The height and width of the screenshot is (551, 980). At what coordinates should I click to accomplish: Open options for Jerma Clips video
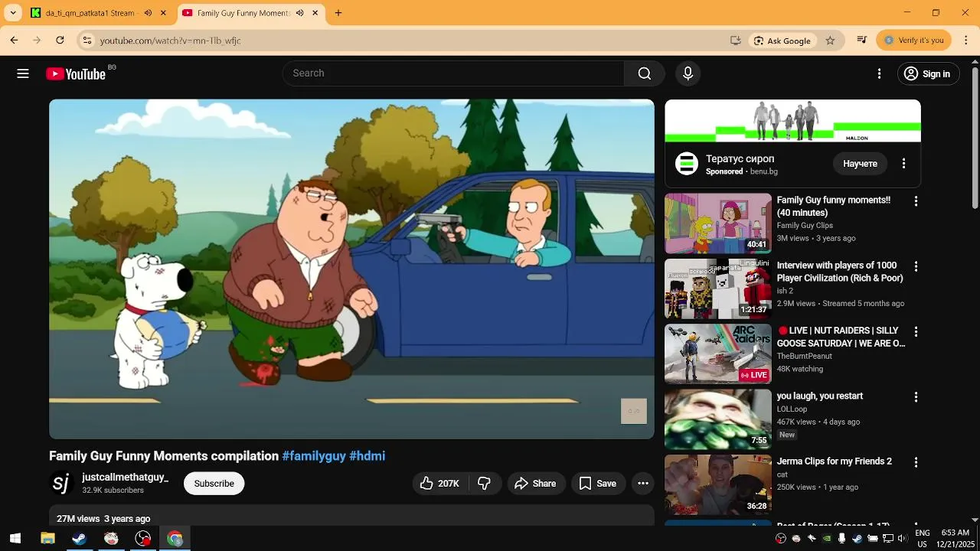[x=916, y=462]
